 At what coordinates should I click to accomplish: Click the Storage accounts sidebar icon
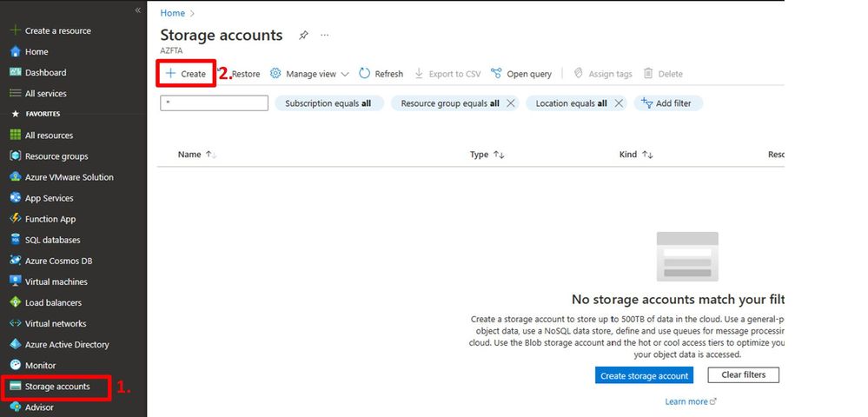pyautogui.click(x=16, y=386)
